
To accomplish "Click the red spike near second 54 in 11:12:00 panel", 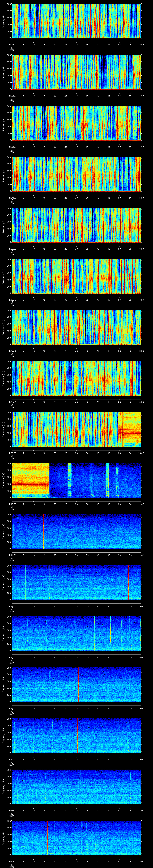I will [x=128, y=583].
